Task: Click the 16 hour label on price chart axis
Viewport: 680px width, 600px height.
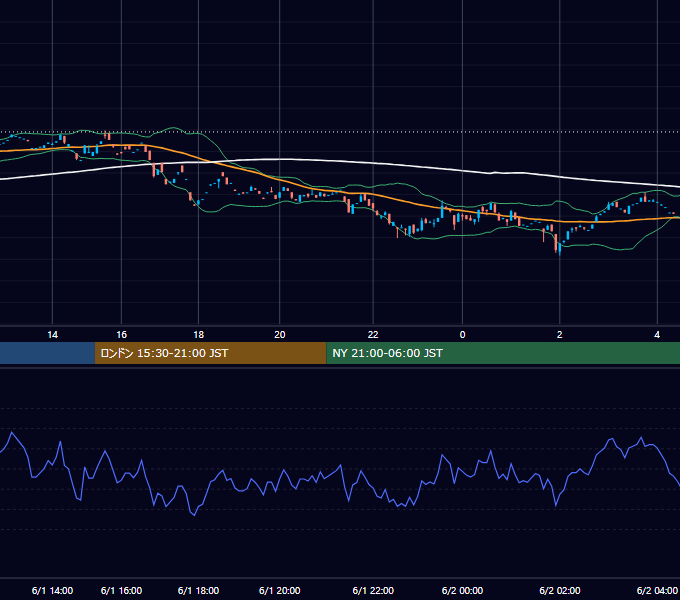Action: tap(121, 335)
